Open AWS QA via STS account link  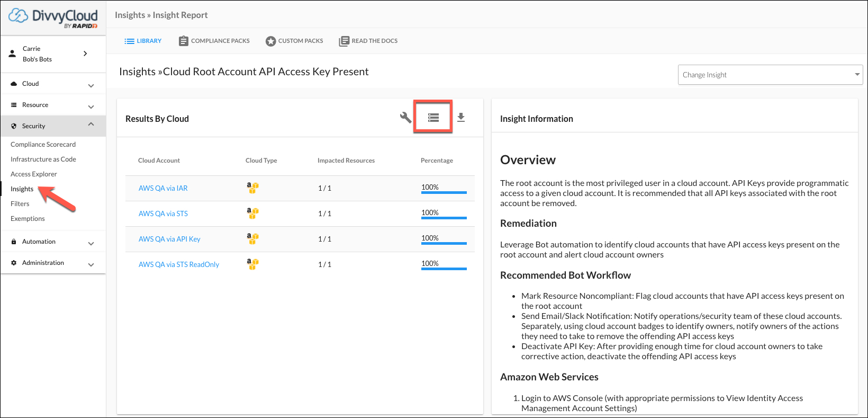163,214
